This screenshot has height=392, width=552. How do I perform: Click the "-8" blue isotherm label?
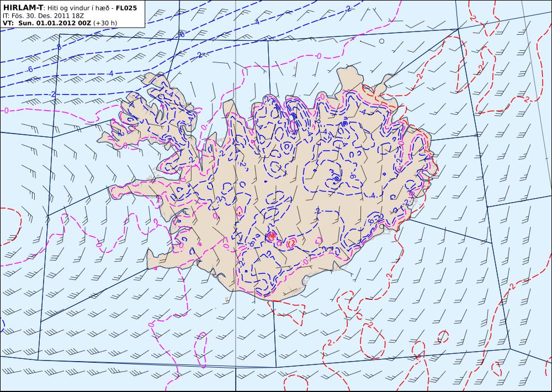(59, 47)
